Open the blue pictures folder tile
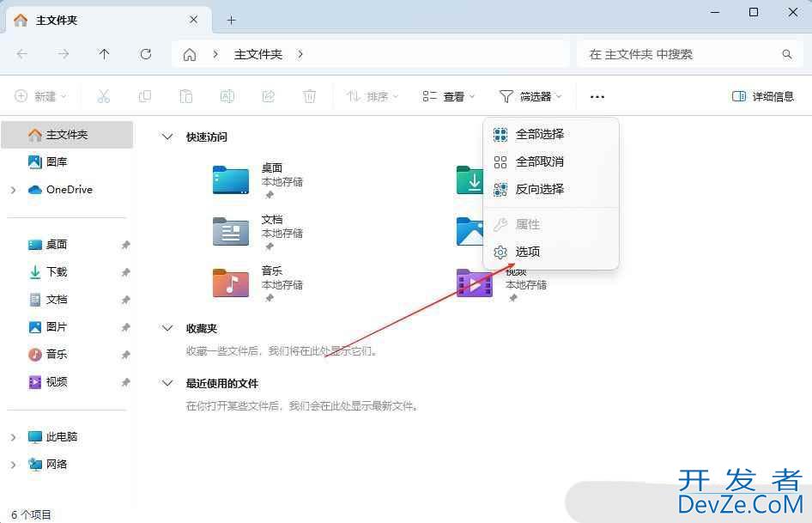 (x=470, y=231)
